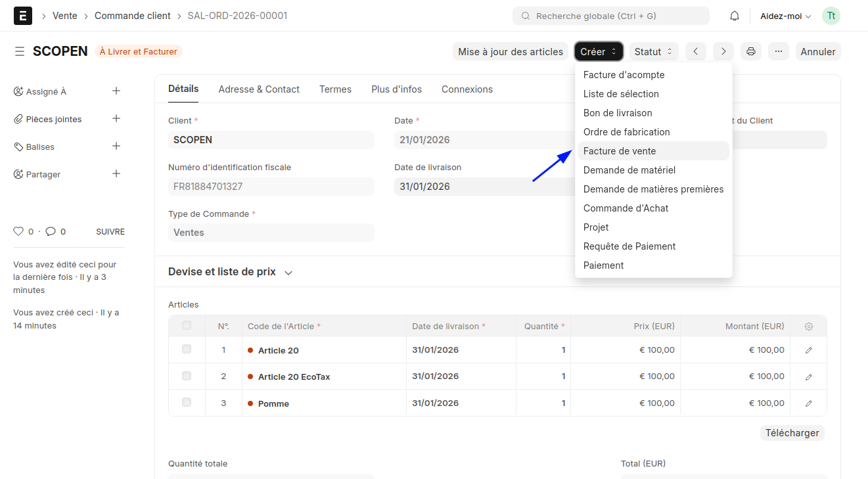The width and height of the screenshot is (868, 479).
Task: Open Articles table settings gear
Action: (809, 327)
